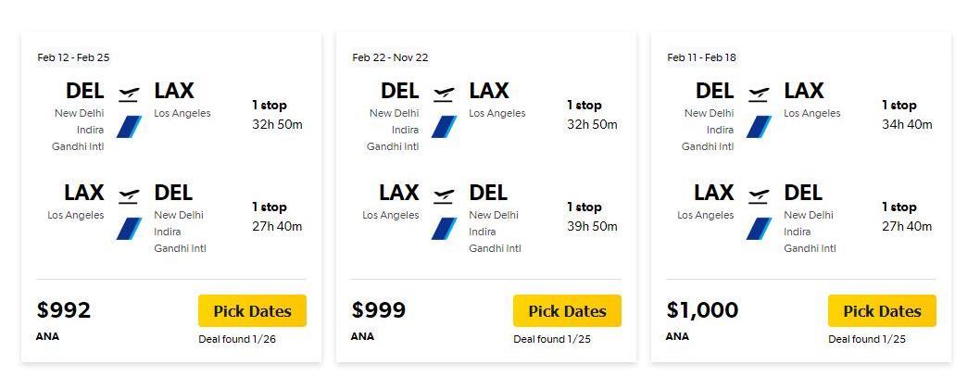This screenshot has width=980, height=377.
Task: Click ANA logo on $1,000 card return flight
Action: [759, 229]
